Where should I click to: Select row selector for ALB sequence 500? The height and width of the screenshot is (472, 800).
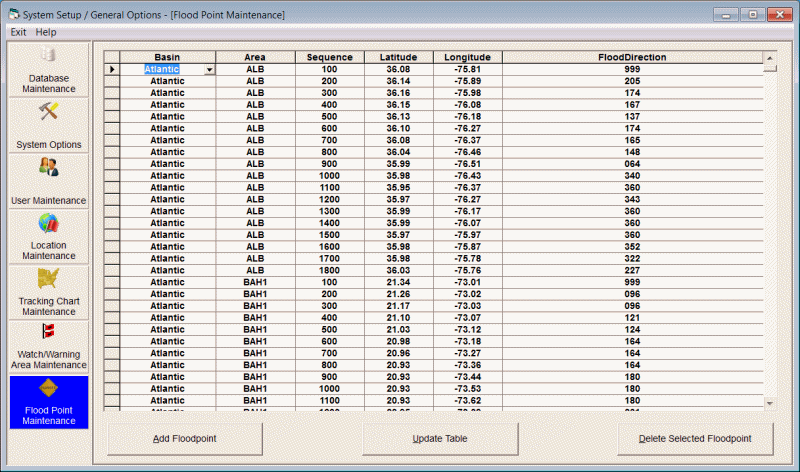coord(112,116)
